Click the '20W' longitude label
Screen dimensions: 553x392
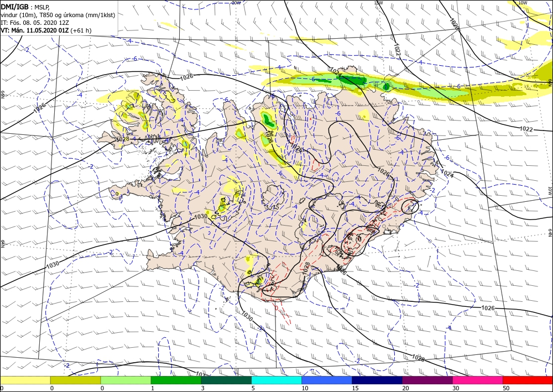tap(236, 3)
